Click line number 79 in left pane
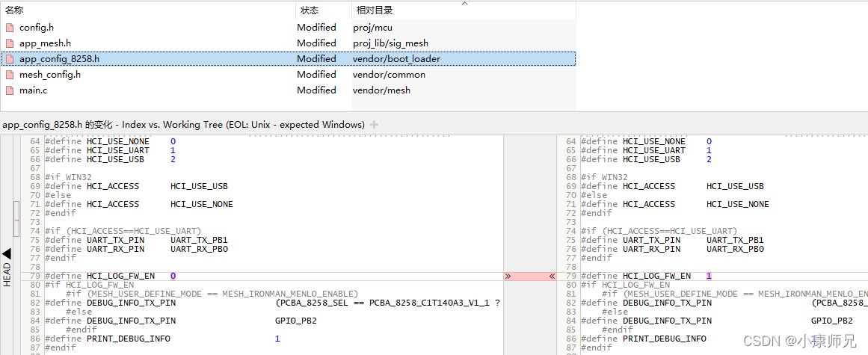The height and width of the screenshot is (355, 868). [x=35, y=276]
